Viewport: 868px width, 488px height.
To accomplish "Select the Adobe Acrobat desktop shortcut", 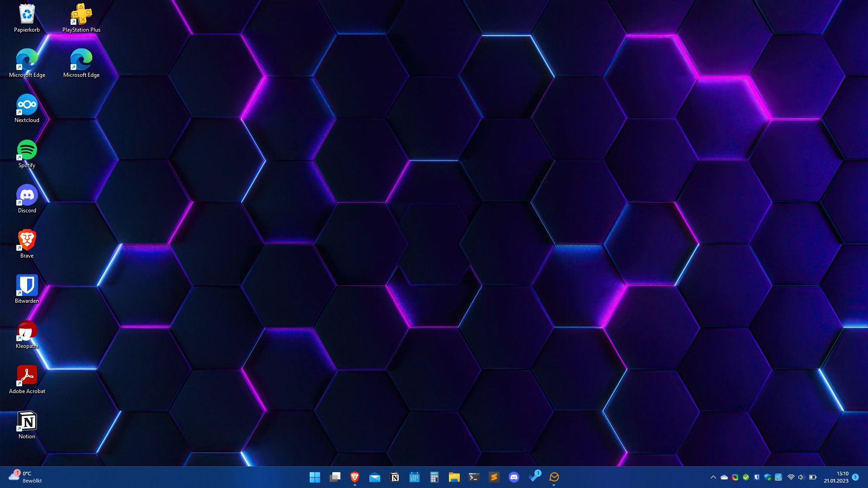I will (x=27, y=380).
